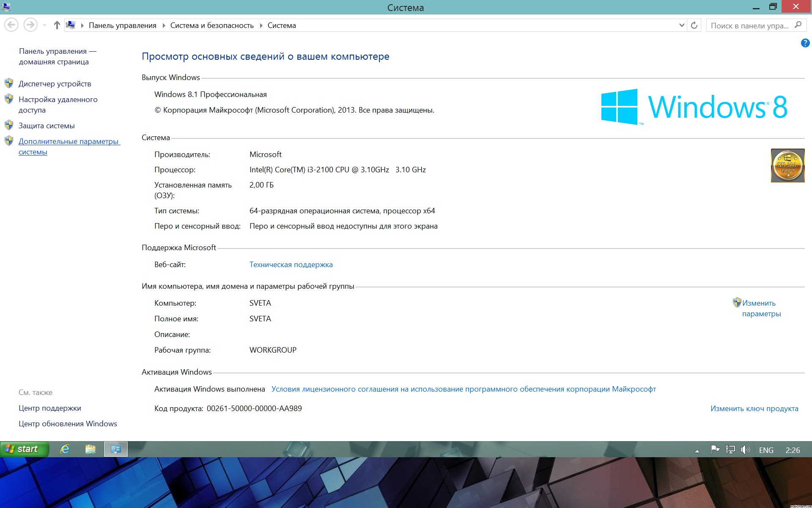The image size is (812, 508).
Task: Expand address bar history dropdown
Action: click(x=681, y=25)
